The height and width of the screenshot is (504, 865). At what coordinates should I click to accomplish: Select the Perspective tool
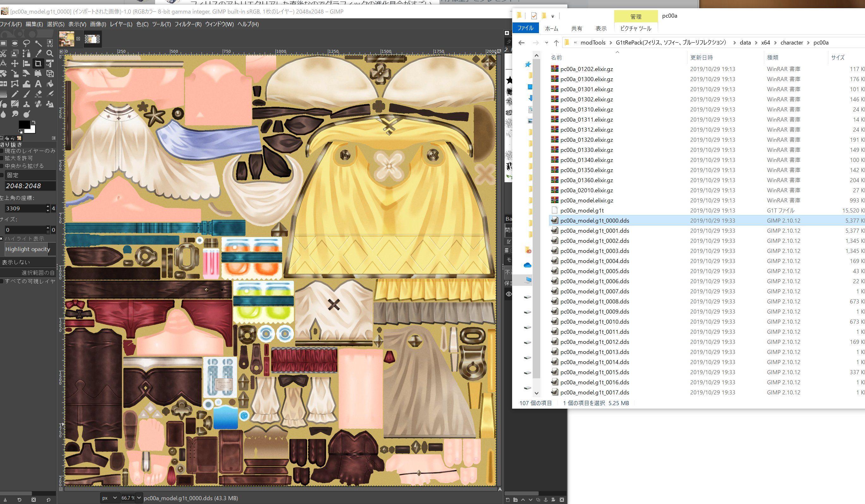38,74
